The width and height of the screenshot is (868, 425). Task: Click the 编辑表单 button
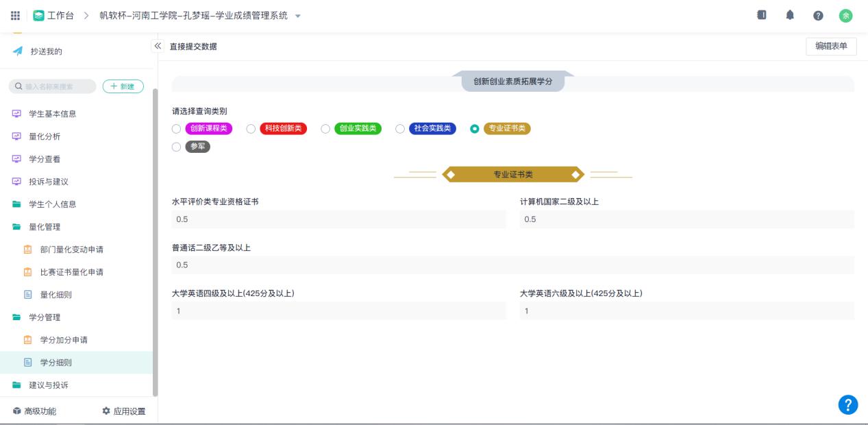(831, 46)
